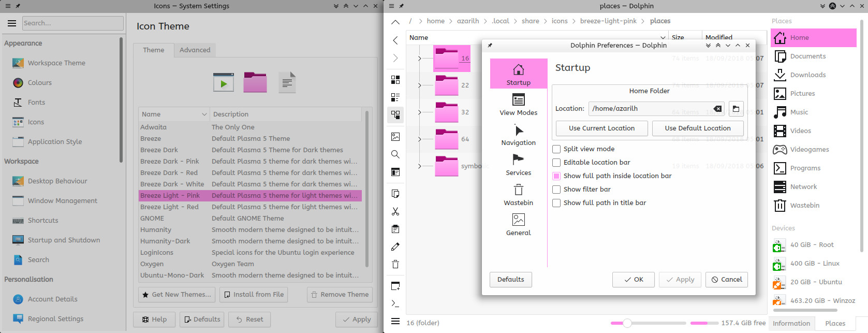Select the Oxygen theme row

(x=250, y=264)
